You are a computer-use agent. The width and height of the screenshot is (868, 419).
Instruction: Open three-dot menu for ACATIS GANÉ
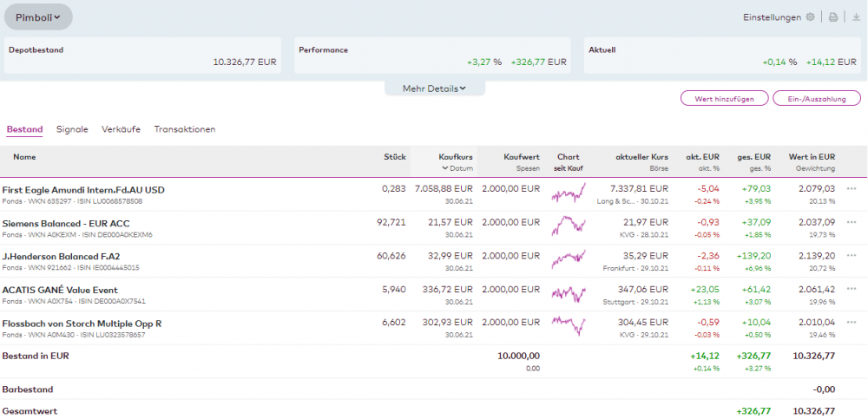click(852, 290)
